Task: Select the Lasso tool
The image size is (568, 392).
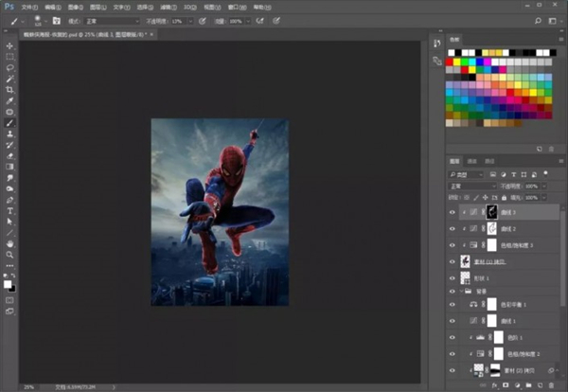Action: click(10, 67)
